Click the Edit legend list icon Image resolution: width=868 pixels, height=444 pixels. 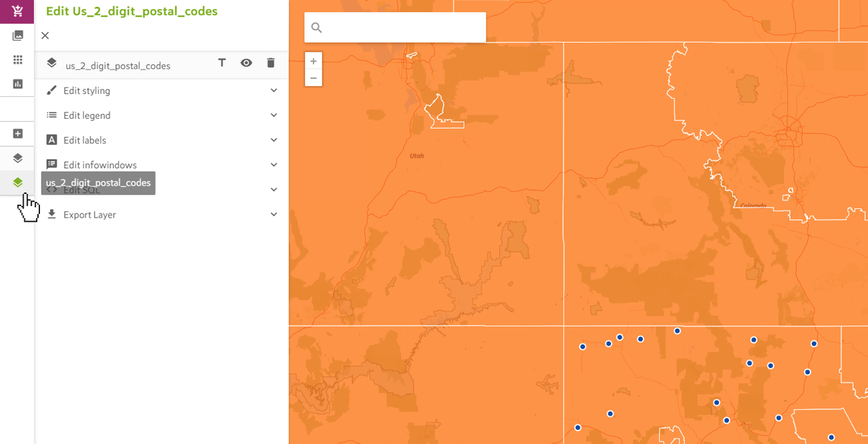(x=52, y=115)
